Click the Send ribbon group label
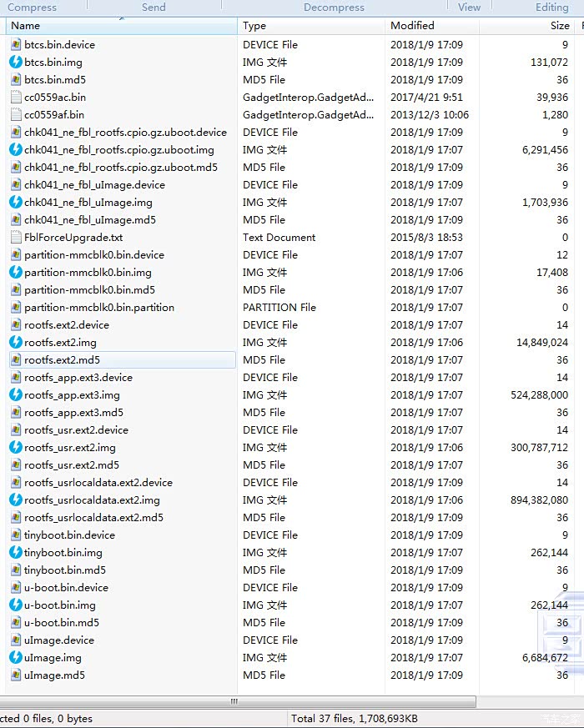This screenshot has width=584, height=728. point(154,8)
